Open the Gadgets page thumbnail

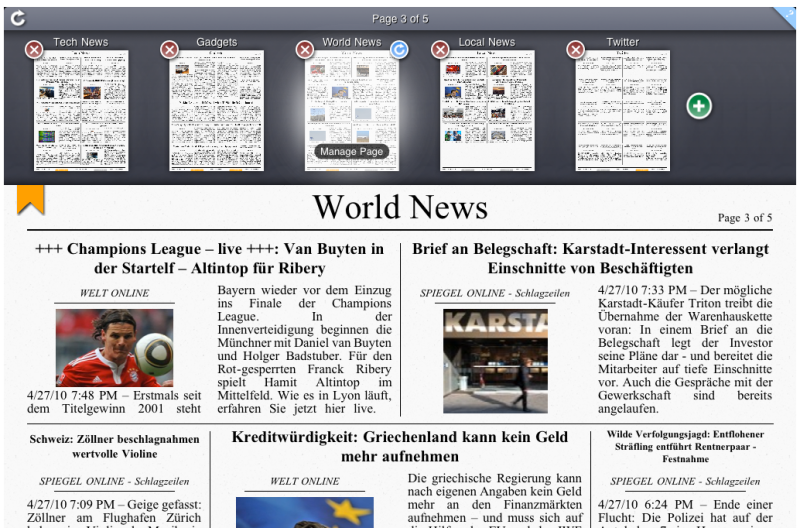[x=216, y=110]
